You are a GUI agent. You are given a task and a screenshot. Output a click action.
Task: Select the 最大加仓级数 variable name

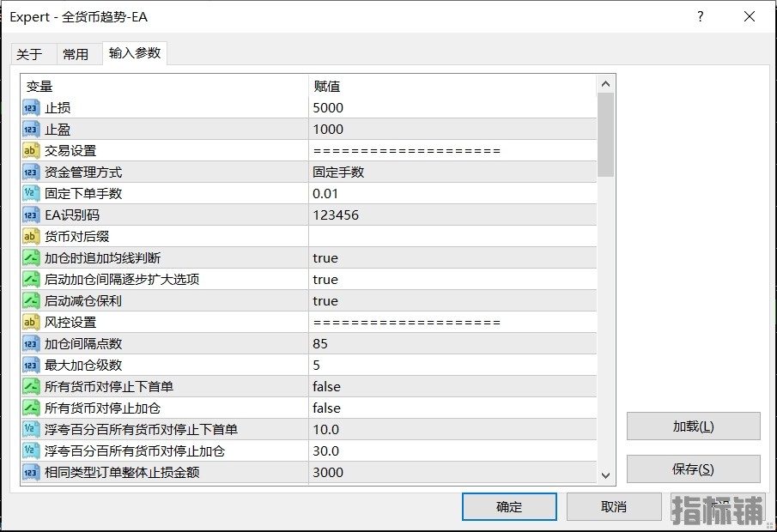point(83,365)
